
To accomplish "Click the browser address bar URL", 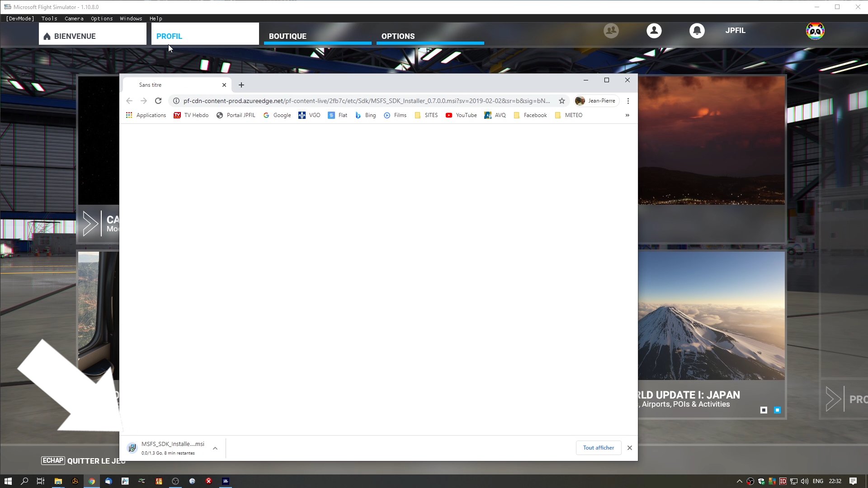I will coord(366,101).
